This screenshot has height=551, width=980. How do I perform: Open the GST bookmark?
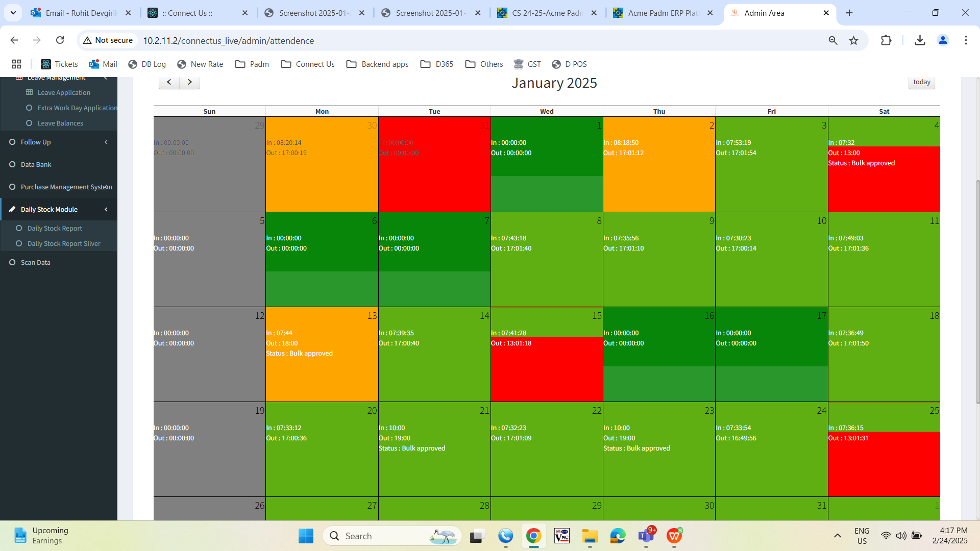click(527, 64)
